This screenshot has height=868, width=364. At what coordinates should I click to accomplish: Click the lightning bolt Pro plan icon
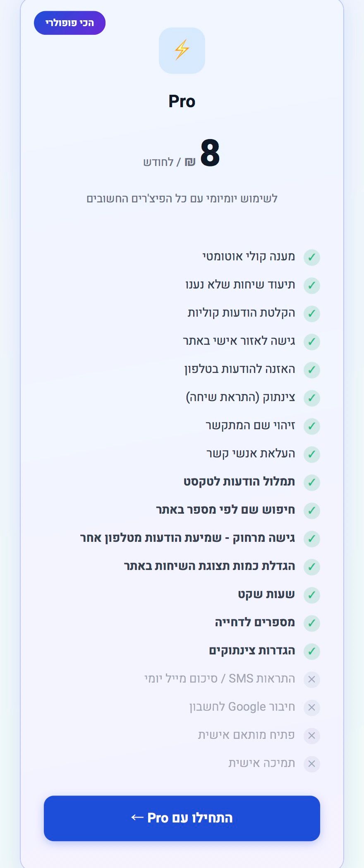point(182,50)
